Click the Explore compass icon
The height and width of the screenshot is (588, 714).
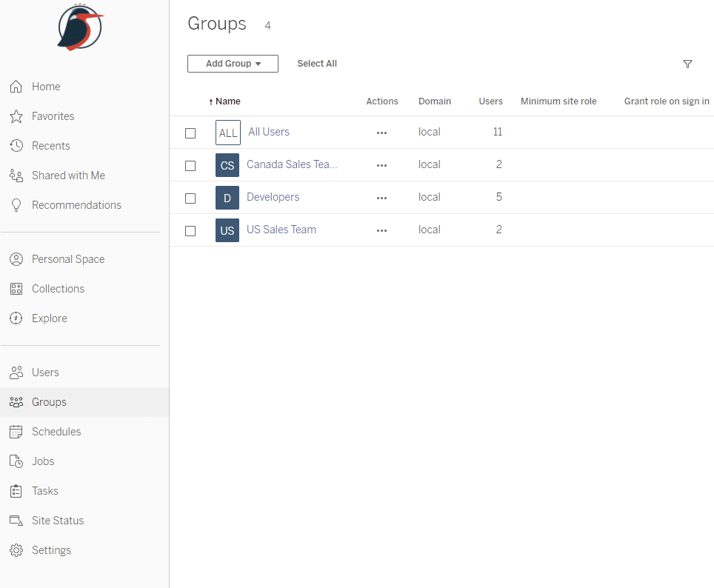click(16, 318)
